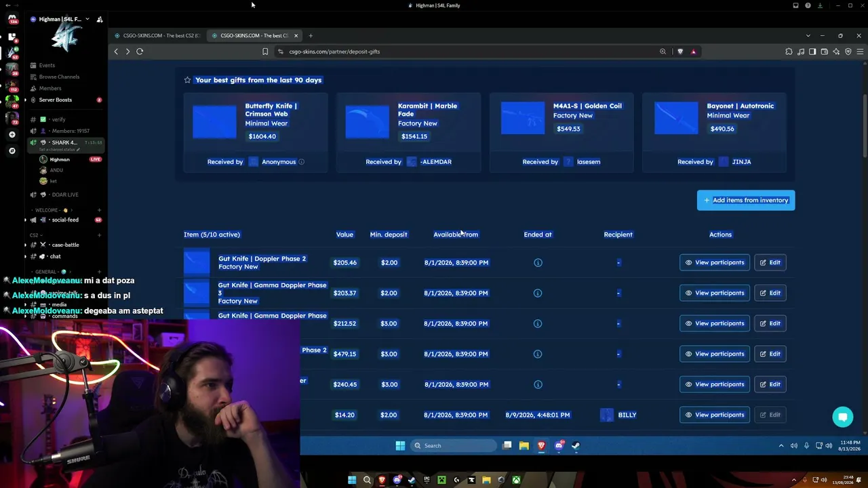View participants for the $479.15 item

point(715,354)
